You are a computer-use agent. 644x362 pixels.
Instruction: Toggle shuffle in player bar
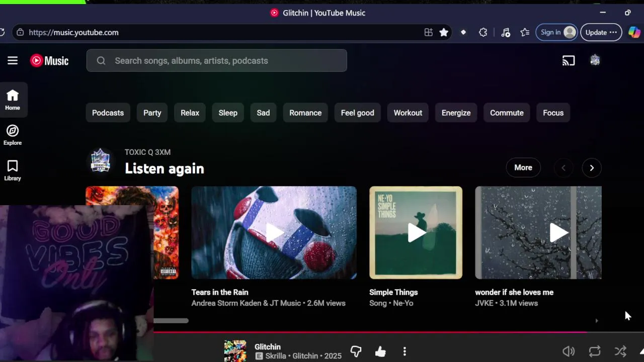[620, 351]
